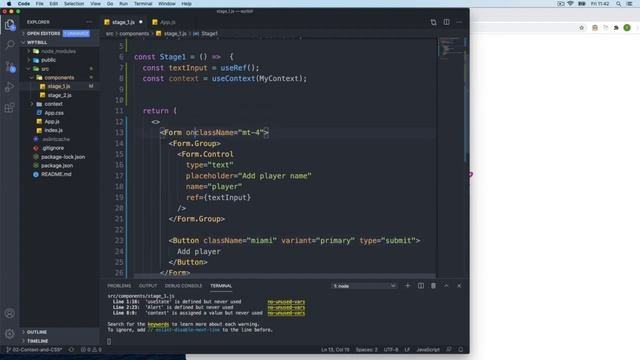
Task: Switch to the Output panel tab
Action: pyautogui.click(x=148, y=286)
